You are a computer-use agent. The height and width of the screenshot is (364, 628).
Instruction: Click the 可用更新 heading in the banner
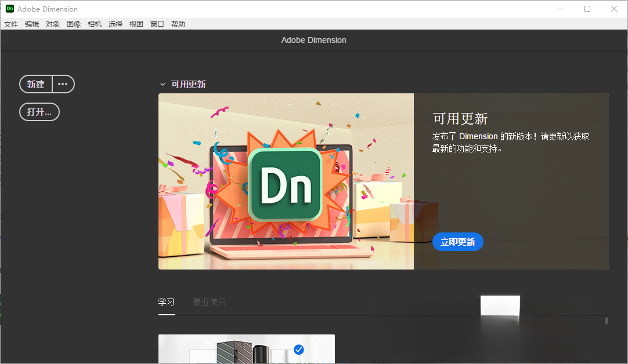[x=460, y=119]
